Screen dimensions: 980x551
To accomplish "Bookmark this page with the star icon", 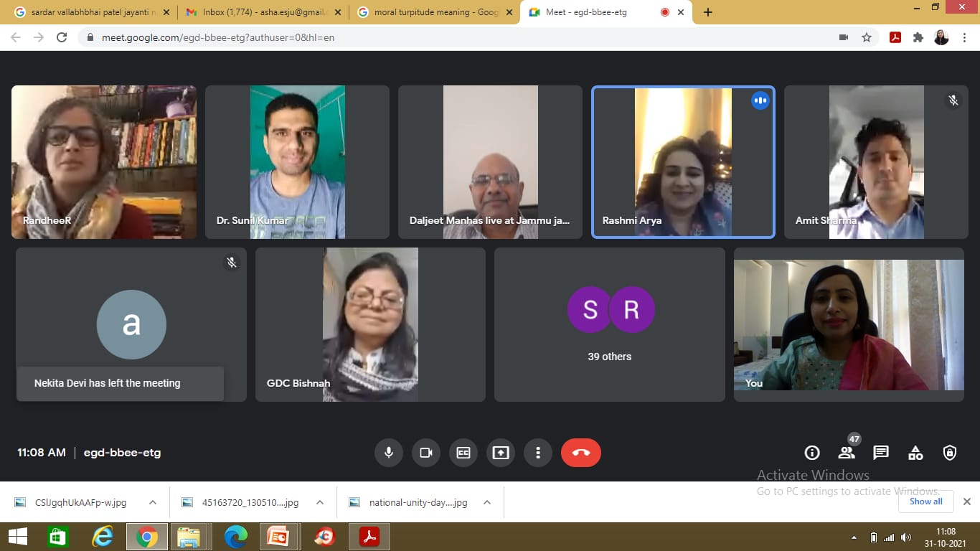I will pos(867,37).
